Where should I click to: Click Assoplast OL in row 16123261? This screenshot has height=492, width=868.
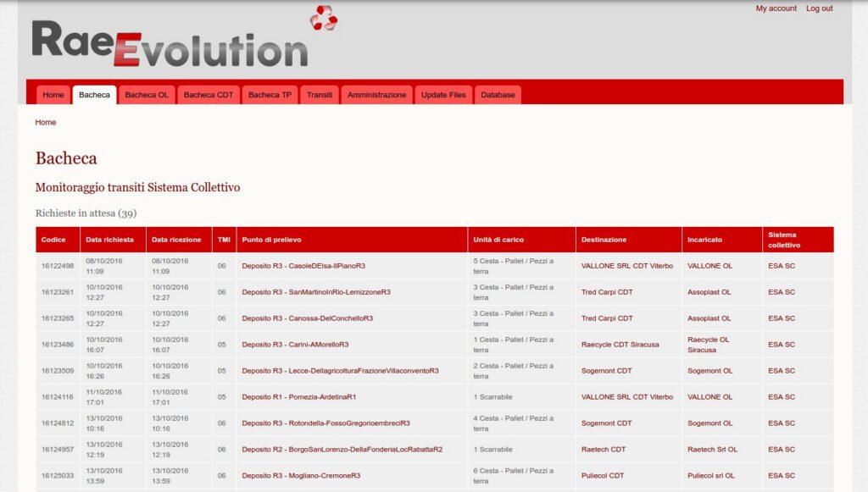[x=709, y=292]
